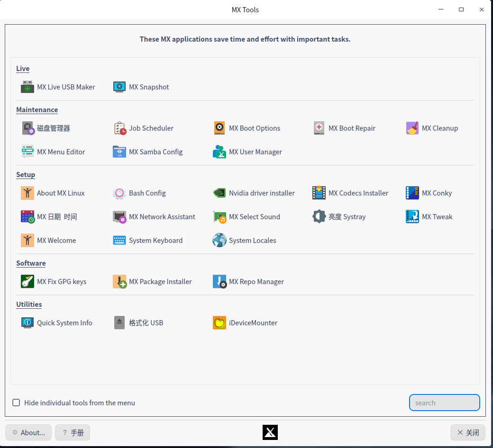Enable Hide individual tools from the menu

(16, 403)
